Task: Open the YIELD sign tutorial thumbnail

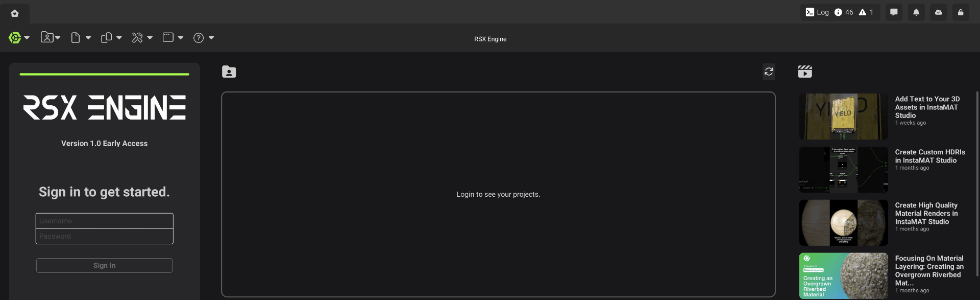Action: [844, 117]
